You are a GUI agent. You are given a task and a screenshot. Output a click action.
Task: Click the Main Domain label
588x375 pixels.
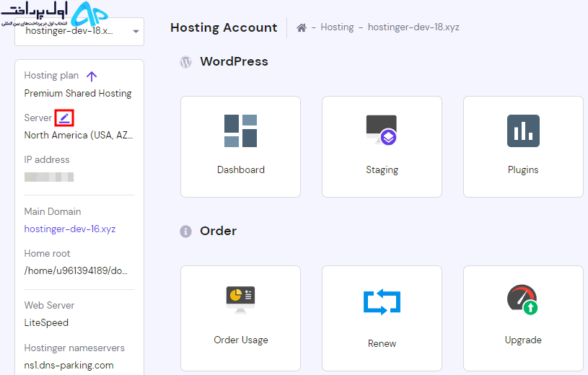[x=53, y=211]
